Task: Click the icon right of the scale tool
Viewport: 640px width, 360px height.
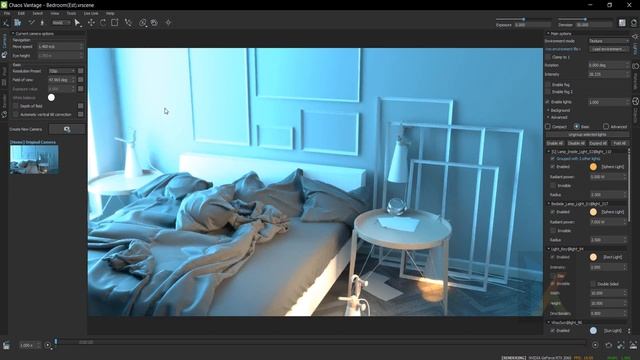Action: point(128,23)
